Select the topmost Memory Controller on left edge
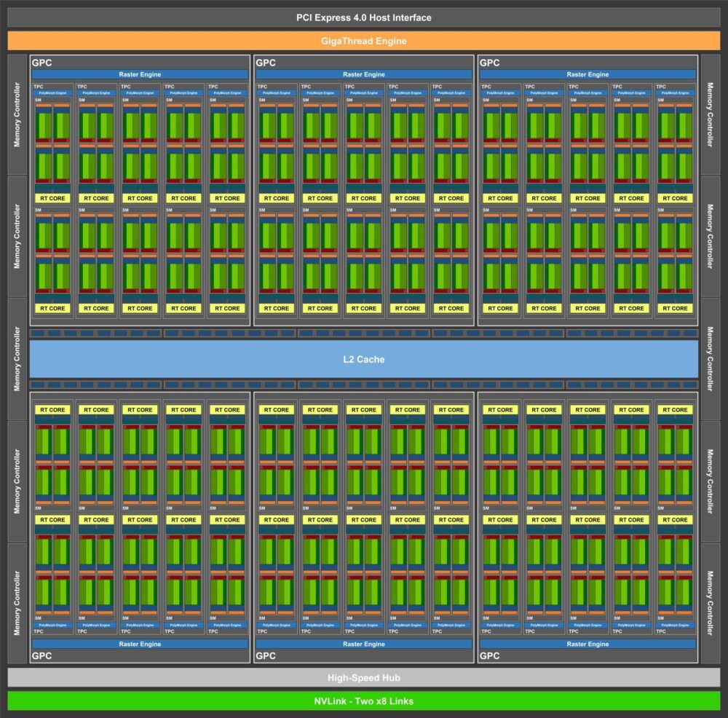The height and width of the screenshot is (718, 728). coord(17,114)
